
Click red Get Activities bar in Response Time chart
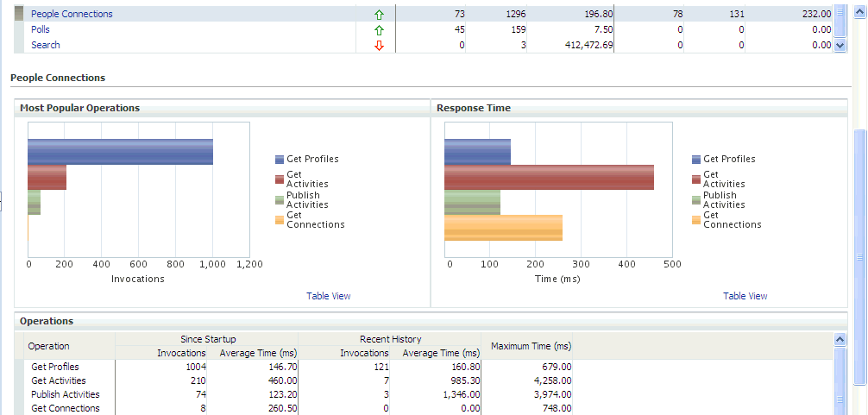[x=549, y=177]
